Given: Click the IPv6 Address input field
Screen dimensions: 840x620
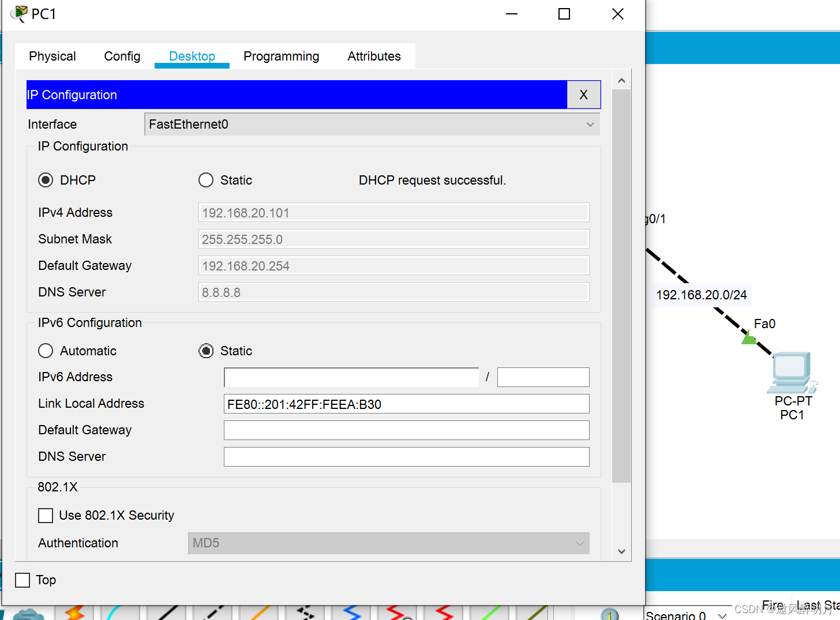Looking at the screenshot, I should tap(351, 377).
